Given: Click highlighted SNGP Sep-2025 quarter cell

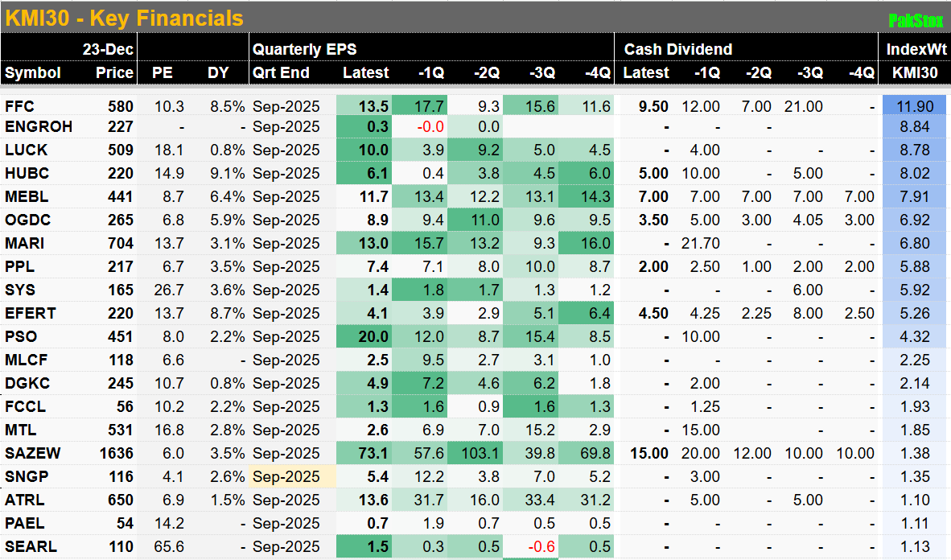Looking at the screenshot, I should tap(292, 477).
